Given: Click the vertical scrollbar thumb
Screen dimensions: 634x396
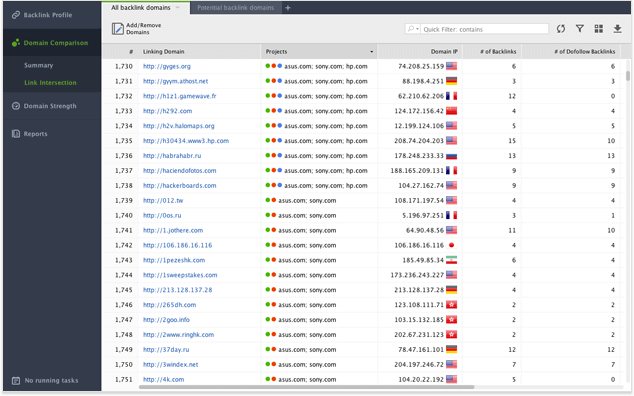Looking at the screenshot, I should click(628, 76).
